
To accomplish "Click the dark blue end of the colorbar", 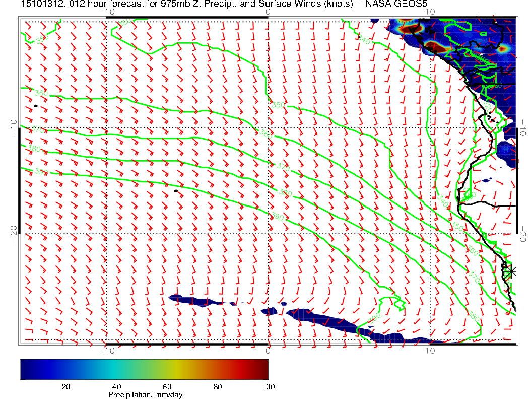I will pyautogui.click(x=25, y=369).
